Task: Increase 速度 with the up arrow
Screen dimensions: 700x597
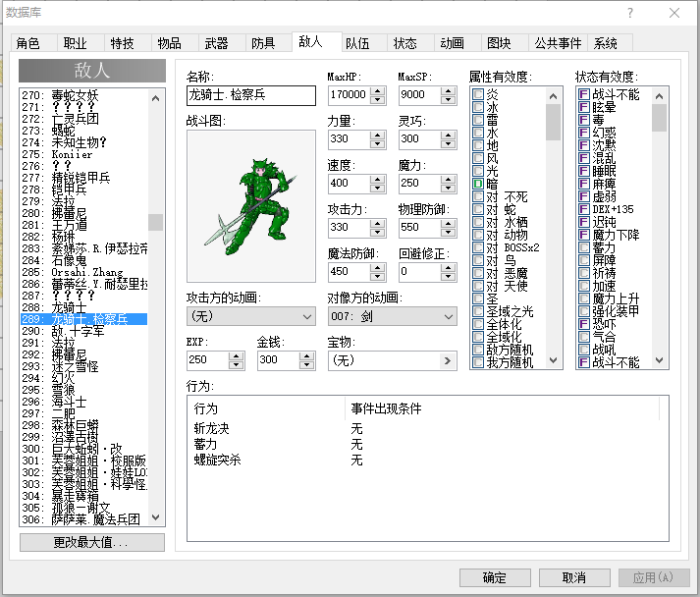Action: point(378,179)
